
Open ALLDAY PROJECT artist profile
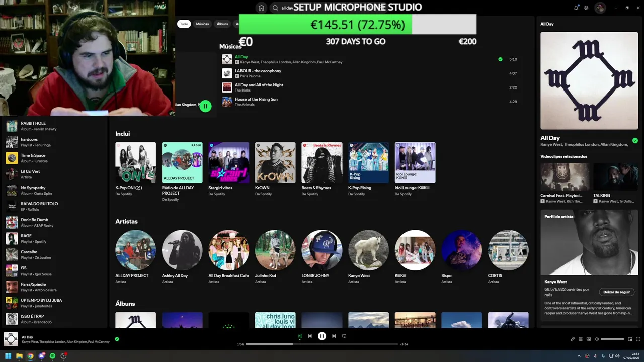(136, 250)
